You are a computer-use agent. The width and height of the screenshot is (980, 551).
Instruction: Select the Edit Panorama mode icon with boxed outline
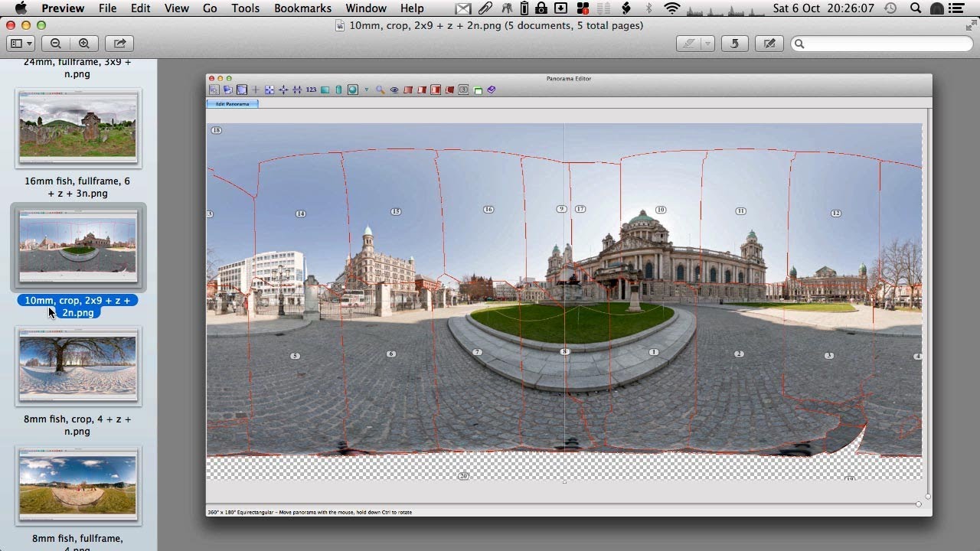click(242, 90)
